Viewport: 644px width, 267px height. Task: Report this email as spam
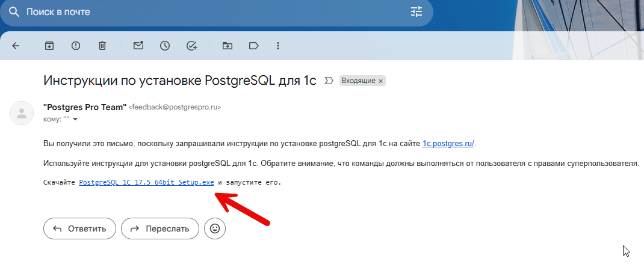pos(76,46)
